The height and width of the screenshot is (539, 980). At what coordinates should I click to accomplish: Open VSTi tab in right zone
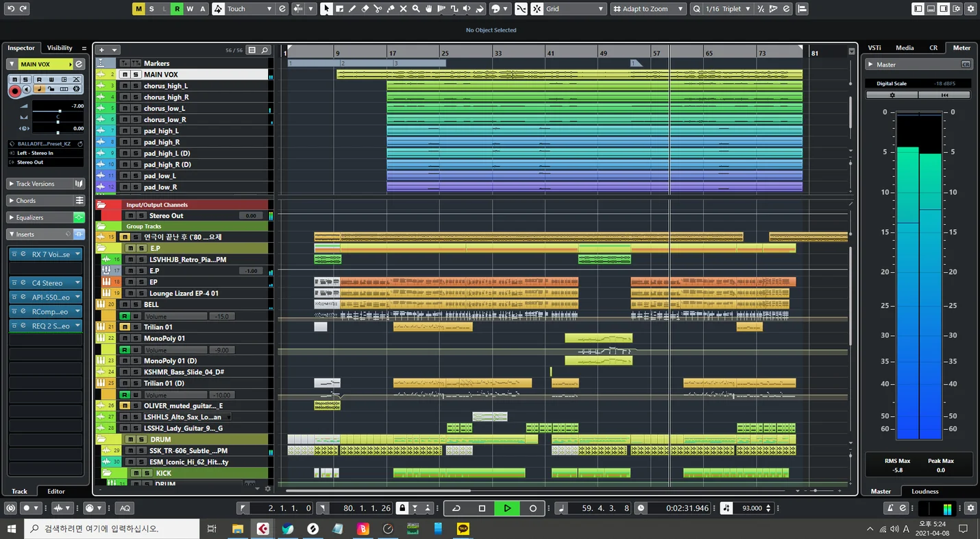[874, 48]
